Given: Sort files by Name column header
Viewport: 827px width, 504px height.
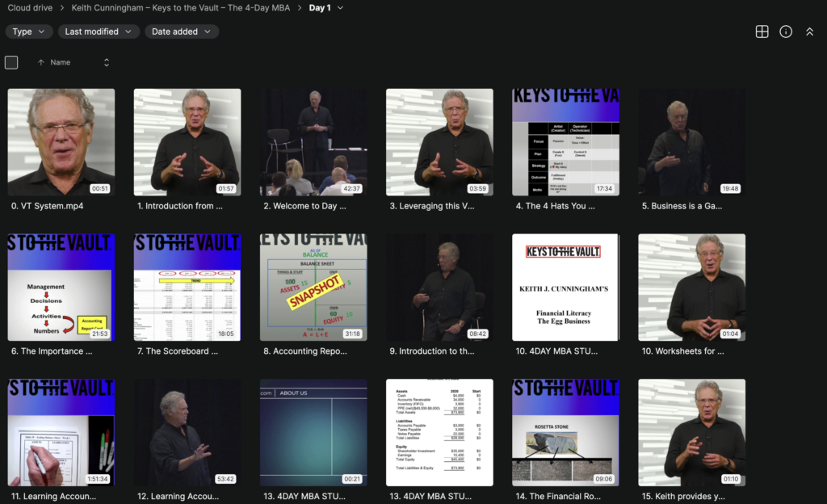Looking at the screenshot, I should click(x=61, y=62).
